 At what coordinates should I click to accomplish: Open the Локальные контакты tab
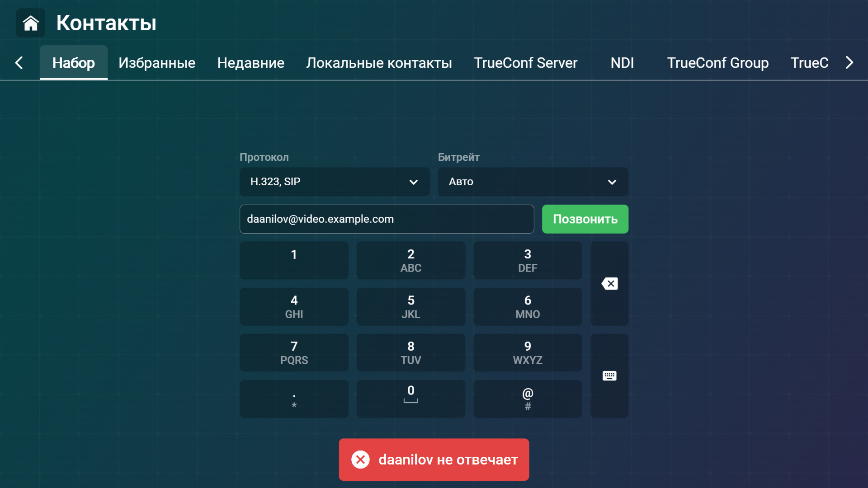click(x=379, y=63)
